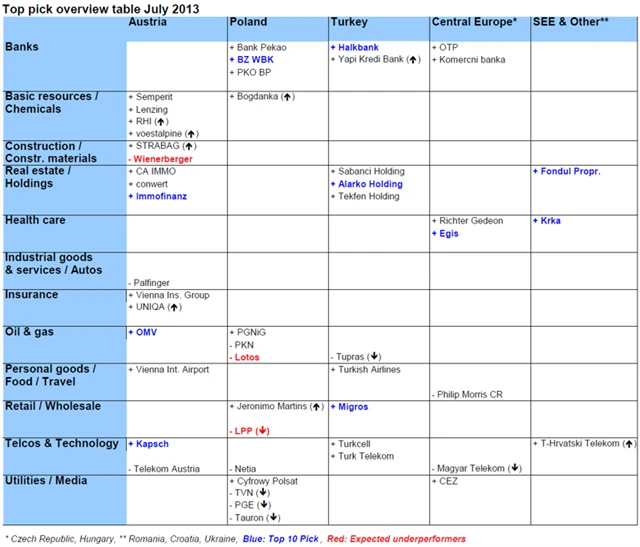Click Jeronimo Martins entry
The image size is (640, 547).
pyautogui.click(x=277, y=407)
